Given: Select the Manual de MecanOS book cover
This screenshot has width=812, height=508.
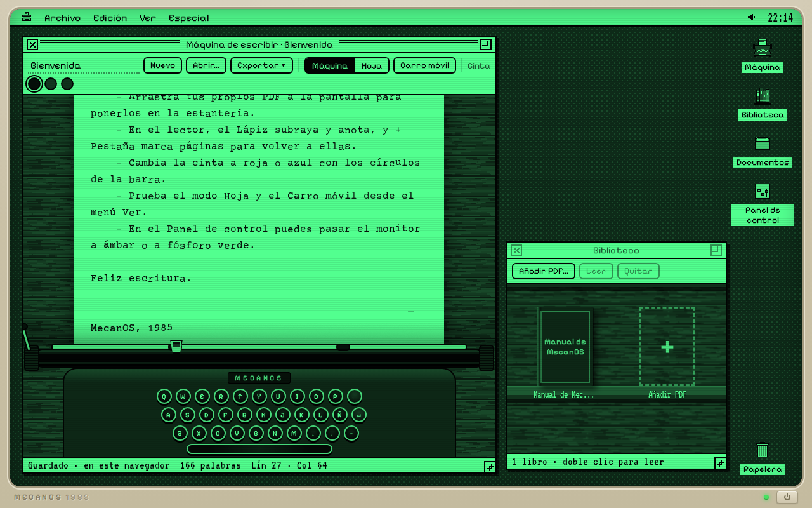Looking at the screenshot, I should [x=565, y=347].
